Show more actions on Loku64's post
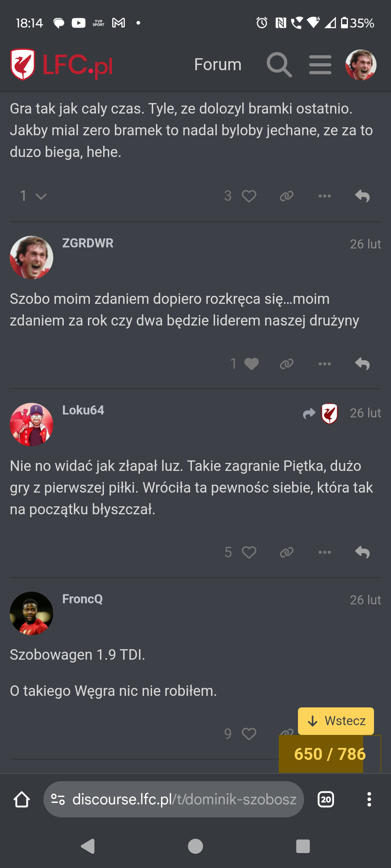Screen dimensions: 391x868 324,552
